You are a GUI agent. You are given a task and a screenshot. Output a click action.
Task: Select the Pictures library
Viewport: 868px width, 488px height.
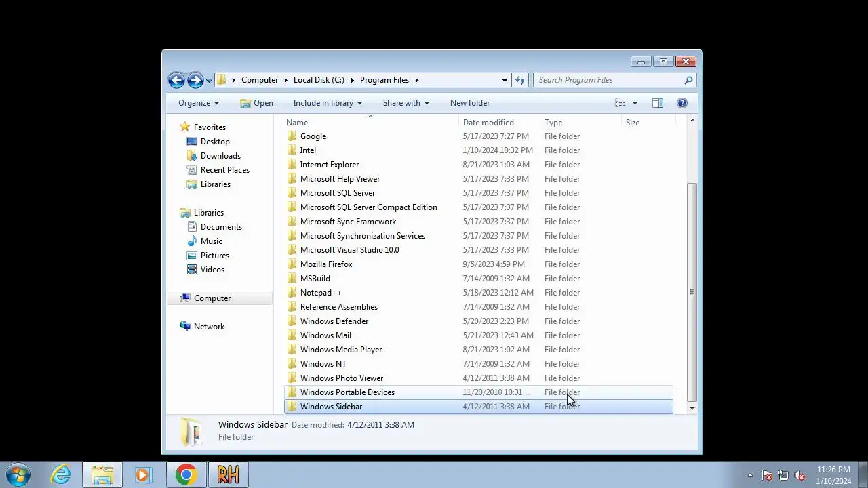coord(215,256)
